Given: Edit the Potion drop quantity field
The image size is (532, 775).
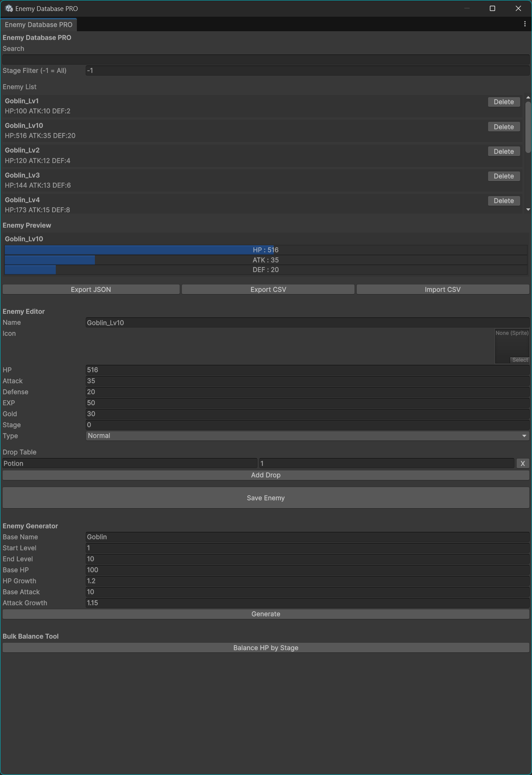Looking at the screenshot, I should click(387, 463).
